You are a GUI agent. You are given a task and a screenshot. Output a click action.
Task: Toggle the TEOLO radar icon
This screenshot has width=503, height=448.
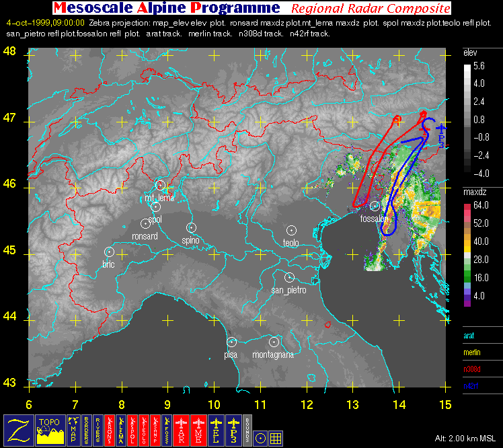144,431
